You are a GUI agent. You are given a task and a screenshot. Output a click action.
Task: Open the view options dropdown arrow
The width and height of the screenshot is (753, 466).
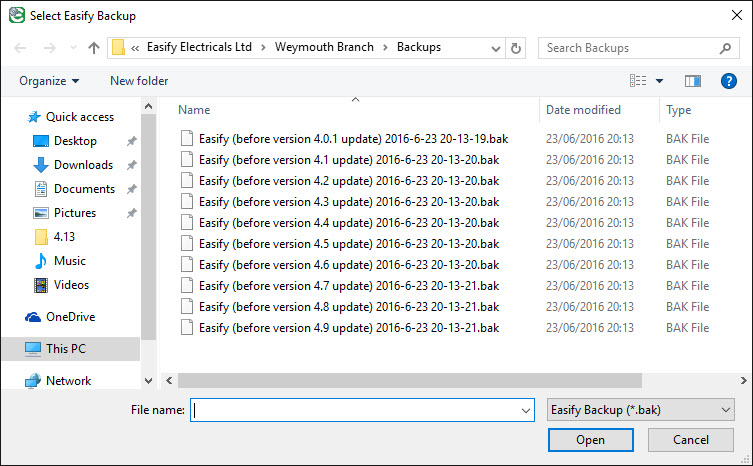coord(660,81)
